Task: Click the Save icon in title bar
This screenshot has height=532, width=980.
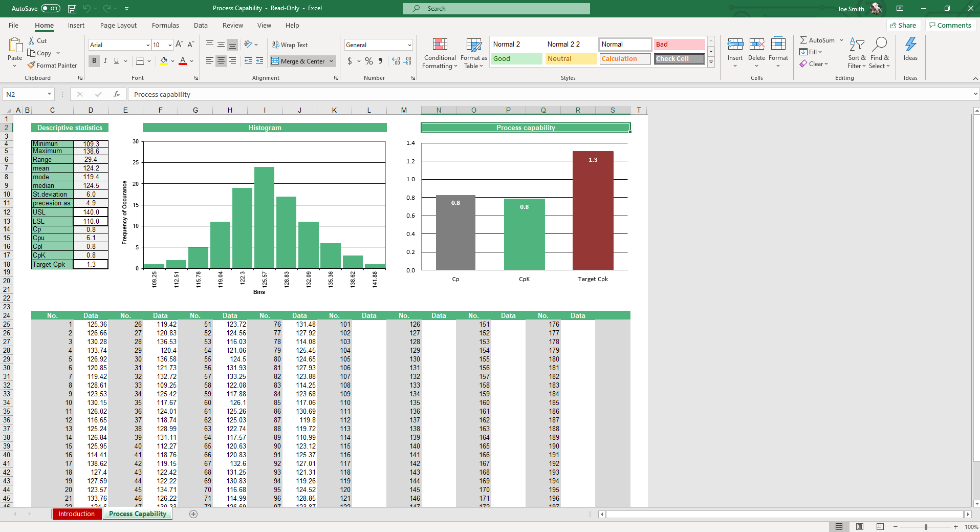Action: pos(72,9)
